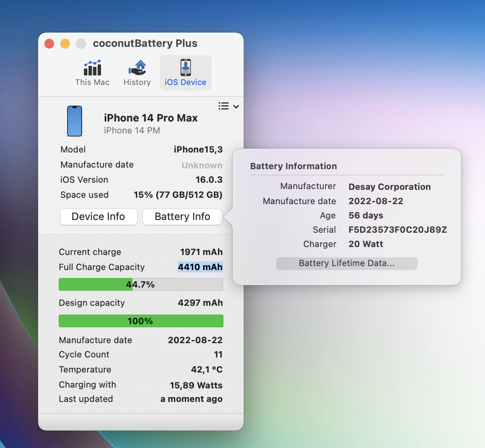Click the phone icon above iOS Device label
Screen dimensions: 485x448
pos(185,67)
